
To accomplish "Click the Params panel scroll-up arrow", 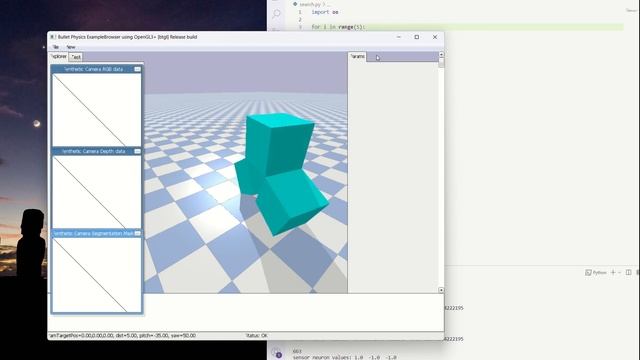I will pyautogui.click(x=441, y=54).
